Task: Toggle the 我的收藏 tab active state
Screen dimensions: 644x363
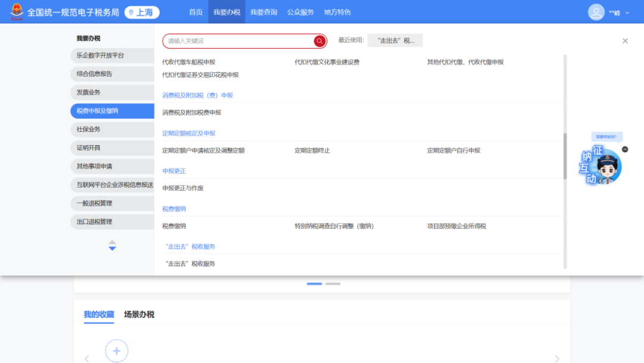Action: 98,314
